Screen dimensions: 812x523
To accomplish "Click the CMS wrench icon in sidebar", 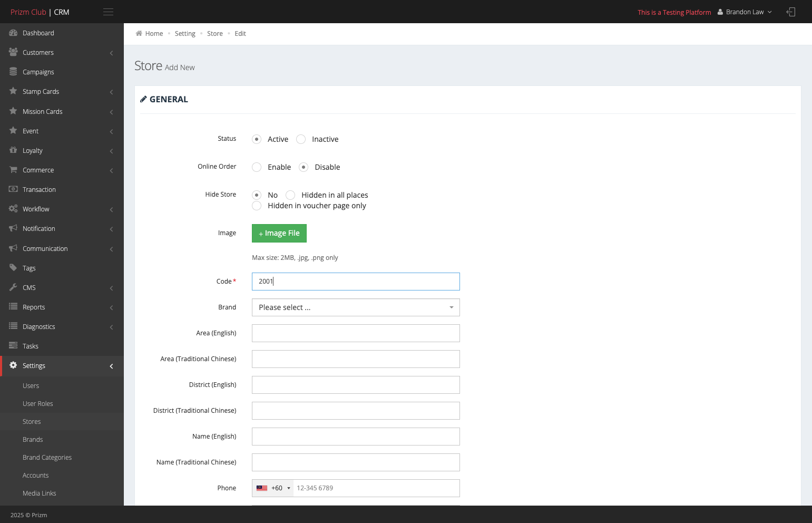I will tap(13, 287).
